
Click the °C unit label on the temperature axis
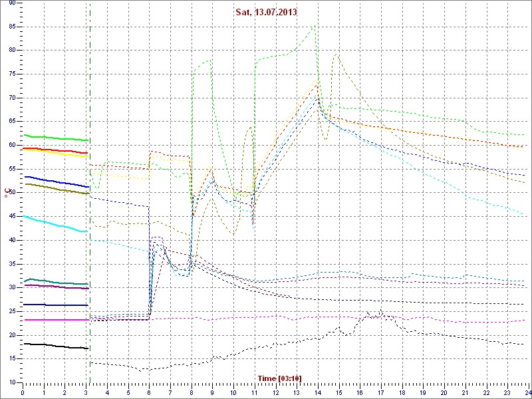[x=7, y=194]
